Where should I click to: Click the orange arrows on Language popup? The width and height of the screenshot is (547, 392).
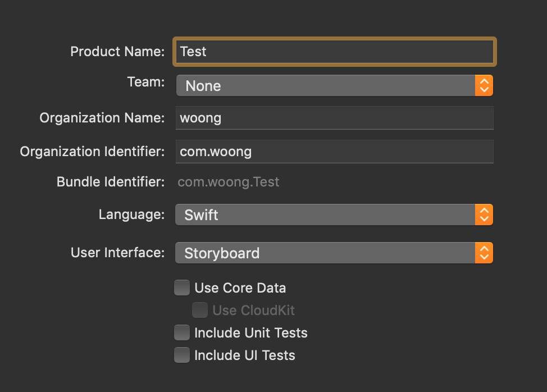[x=484, y=215]
